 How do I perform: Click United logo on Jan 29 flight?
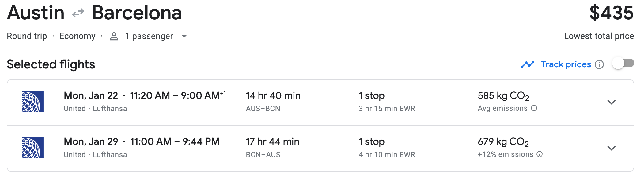(x=33, y=147)
